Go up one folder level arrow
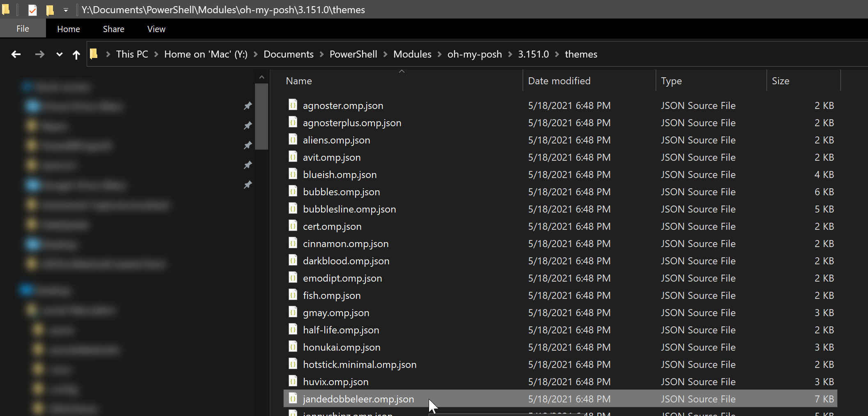 point(76,54)
